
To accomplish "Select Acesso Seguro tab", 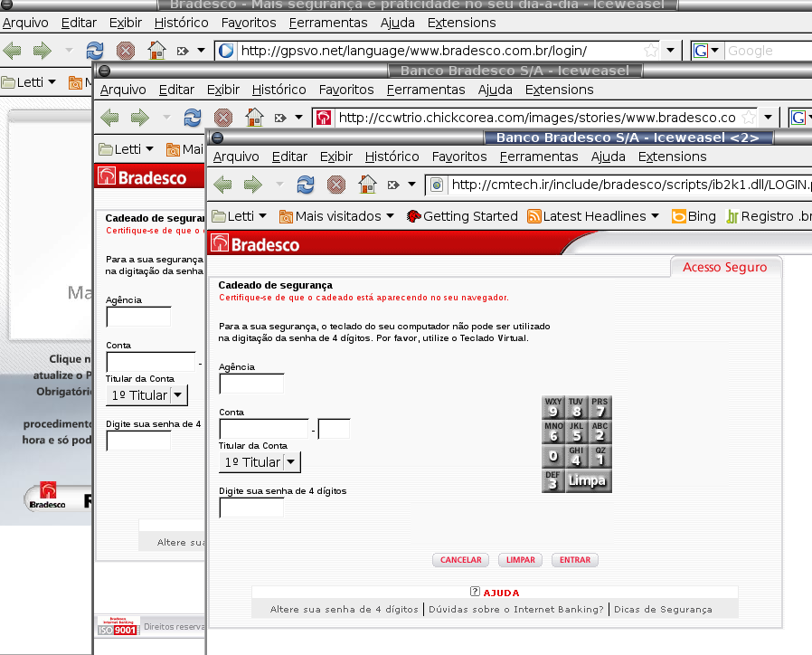I will (725, 267).
